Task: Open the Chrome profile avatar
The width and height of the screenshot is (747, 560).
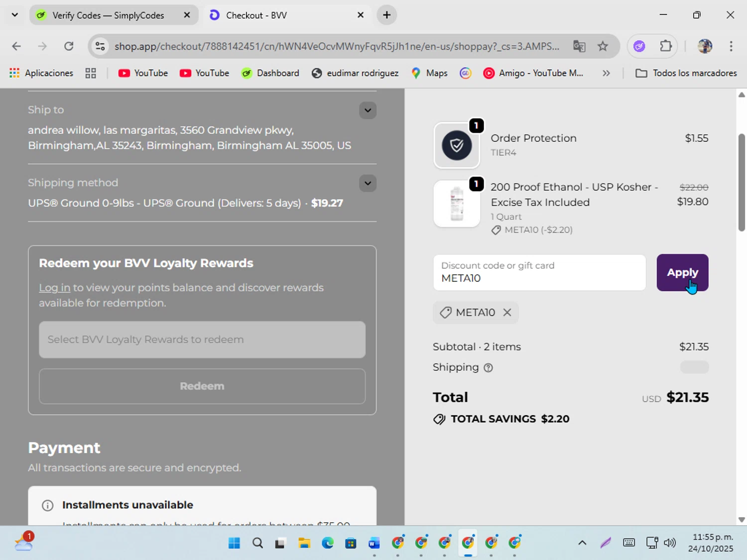Action: (705, 46)
